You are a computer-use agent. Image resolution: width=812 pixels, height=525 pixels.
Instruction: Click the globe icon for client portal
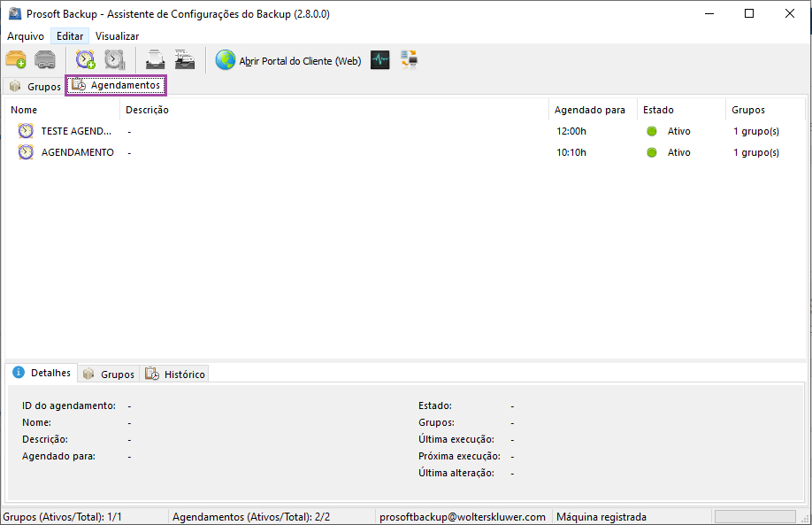[226, 60]
